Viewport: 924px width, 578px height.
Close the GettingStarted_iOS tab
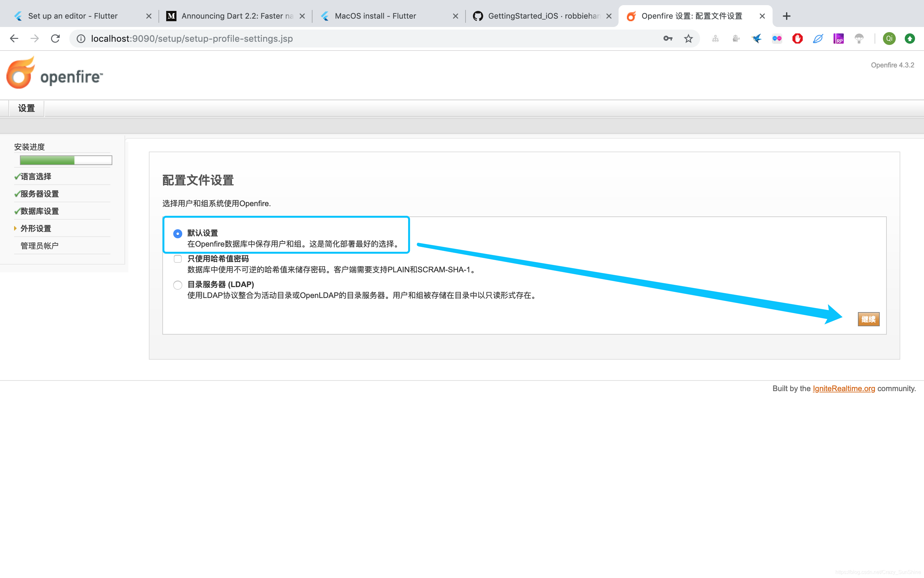click(609, 16)
